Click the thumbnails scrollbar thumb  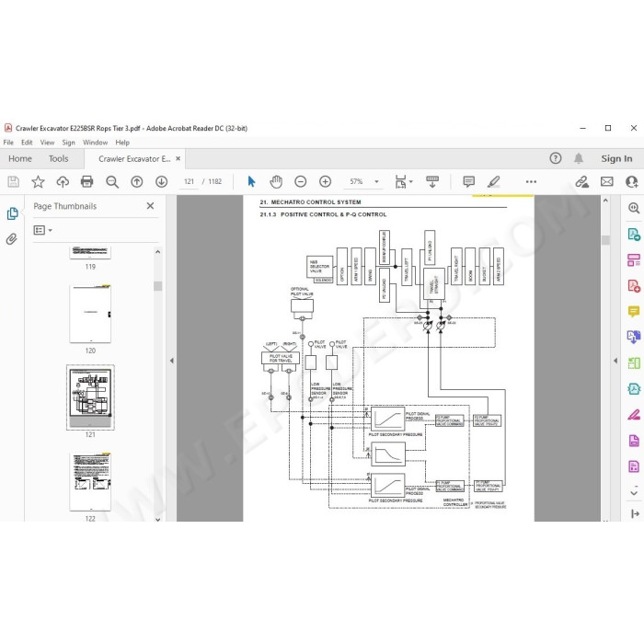[x=157, y=286]
